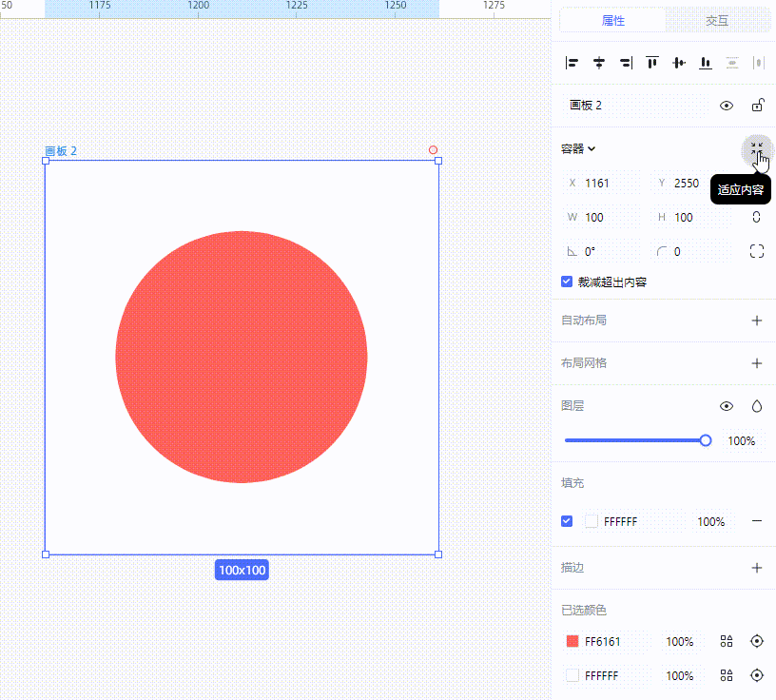Screen dimensions: 776x700
Task: Click the 布局网格 section label
Action: point(584,363)
